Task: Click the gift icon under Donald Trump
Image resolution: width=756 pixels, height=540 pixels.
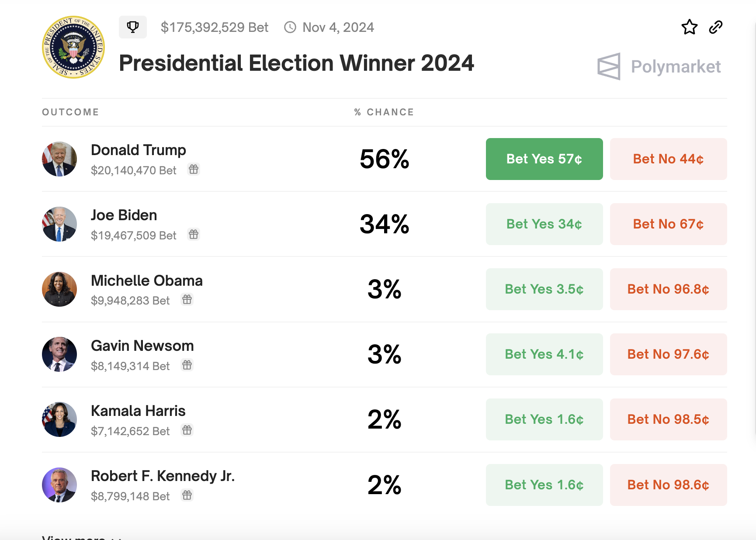Action: point(194,169)
